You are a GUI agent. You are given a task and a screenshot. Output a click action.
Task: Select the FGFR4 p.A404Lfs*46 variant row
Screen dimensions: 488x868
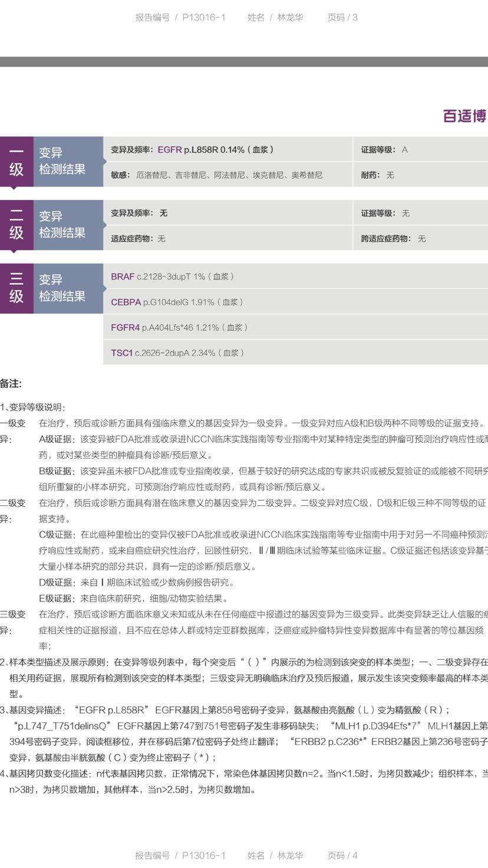tap(179, 327)
